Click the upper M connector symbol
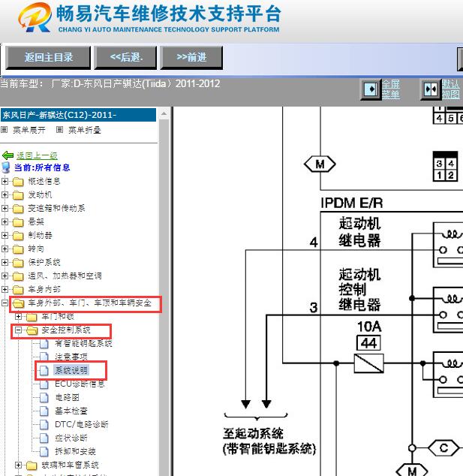 point(320,164)
